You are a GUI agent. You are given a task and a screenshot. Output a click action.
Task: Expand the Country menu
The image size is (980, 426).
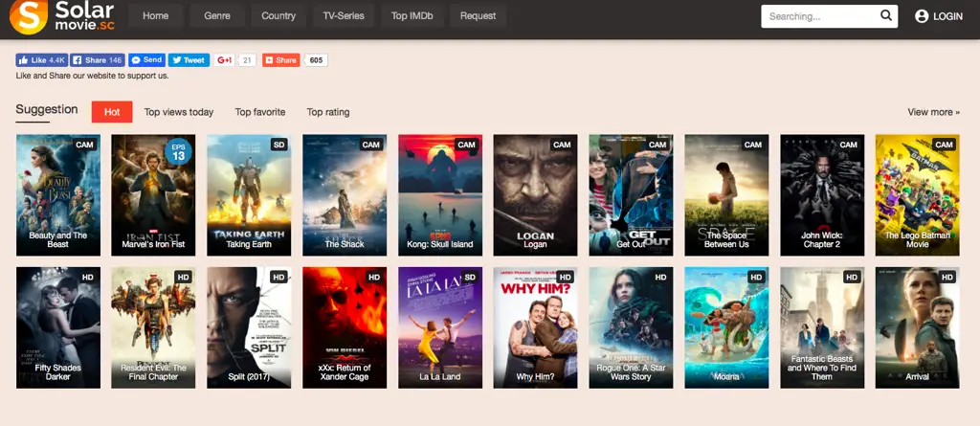tap(278, 16)
